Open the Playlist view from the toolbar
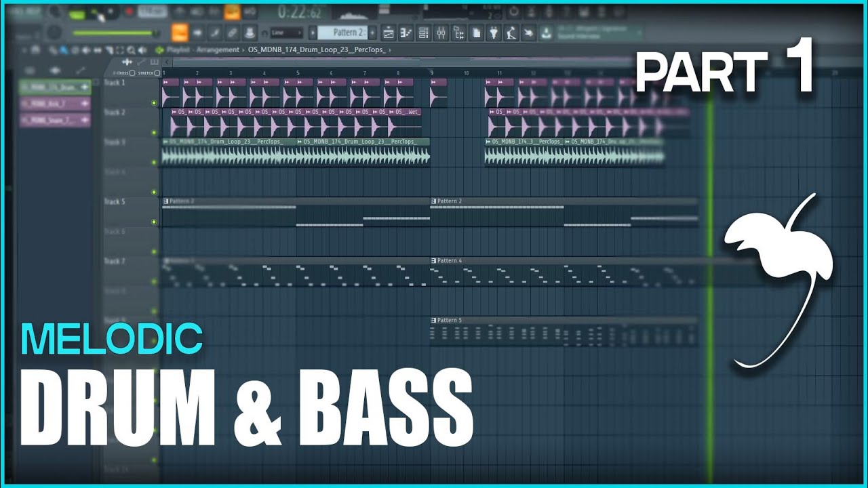This screenshot has width=868, height=488. tap(388, 33)
